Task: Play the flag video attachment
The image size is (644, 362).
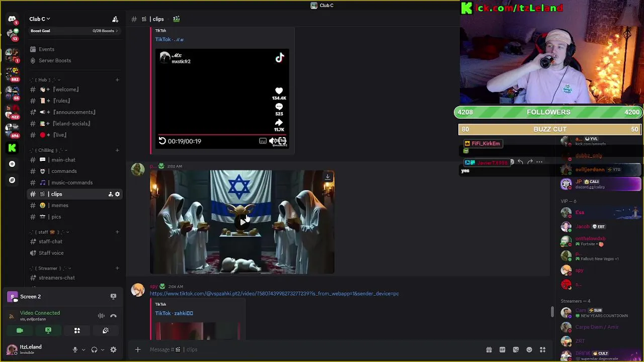Action: point(243,222)
